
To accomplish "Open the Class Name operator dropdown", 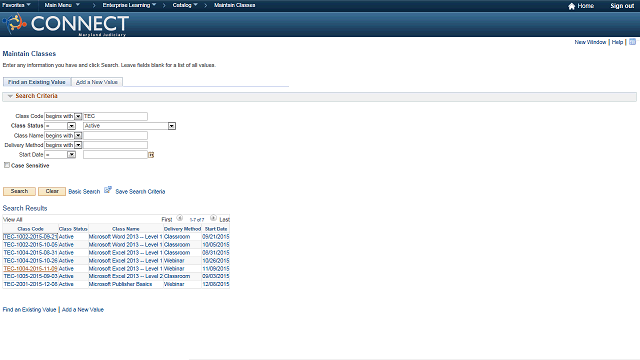I will [x=78, y=136].
